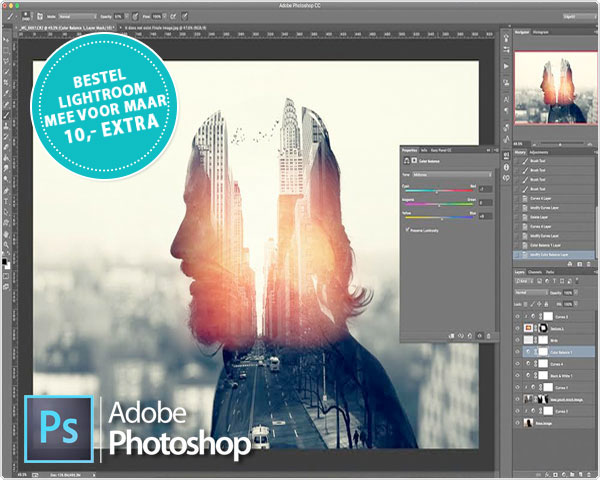Turn layer filtering on or off
The image size is (600, 480).
click(577, 281)
